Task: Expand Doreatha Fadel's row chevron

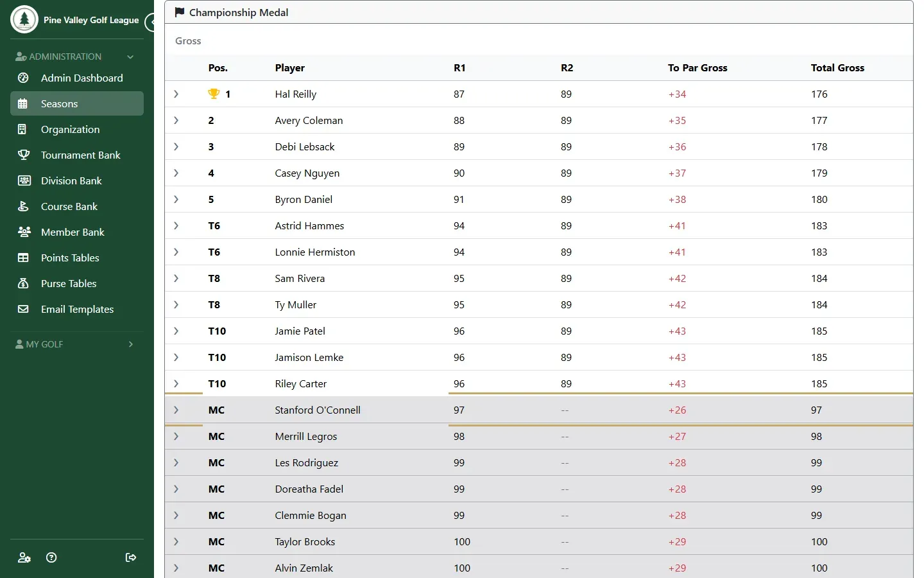Action: tap(176, 489)
